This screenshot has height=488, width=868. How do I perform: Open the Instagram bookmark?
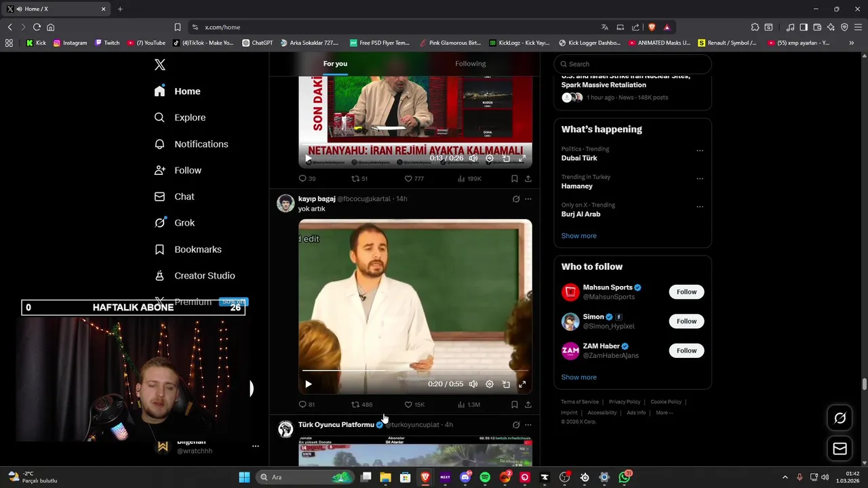click(70, 43)
